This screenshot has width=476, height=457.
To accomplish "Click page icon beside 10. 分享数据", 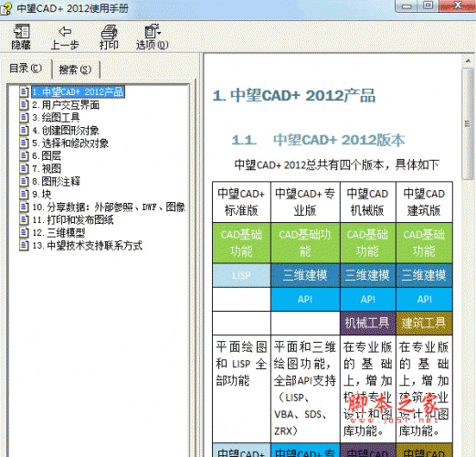I will click(24, 207).
